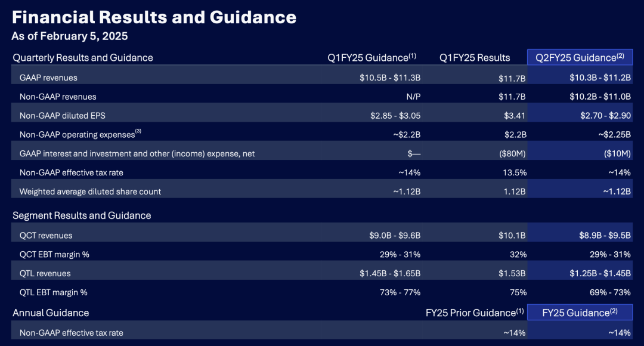Click the QTL EBT margin % label
Viewport: 644px width, 346px height.
(54, 292)
